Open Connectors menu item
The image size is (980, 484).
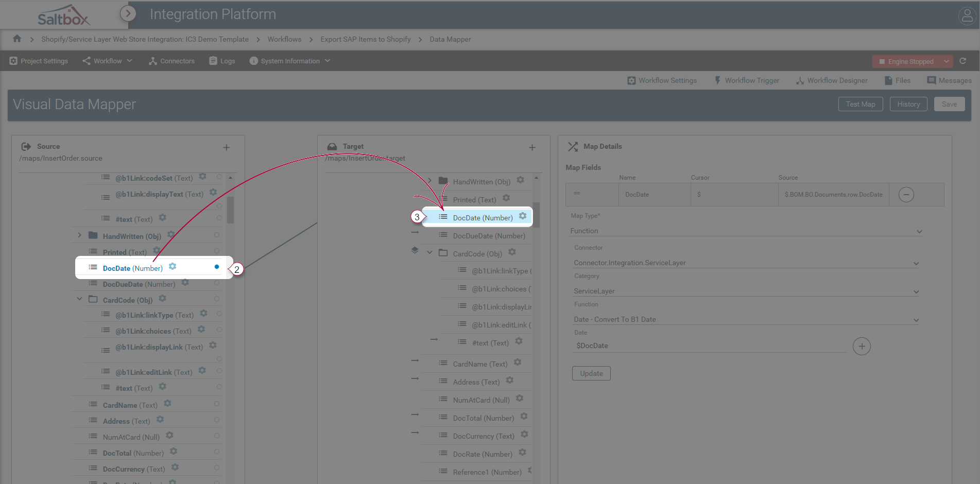click(171, 61)
